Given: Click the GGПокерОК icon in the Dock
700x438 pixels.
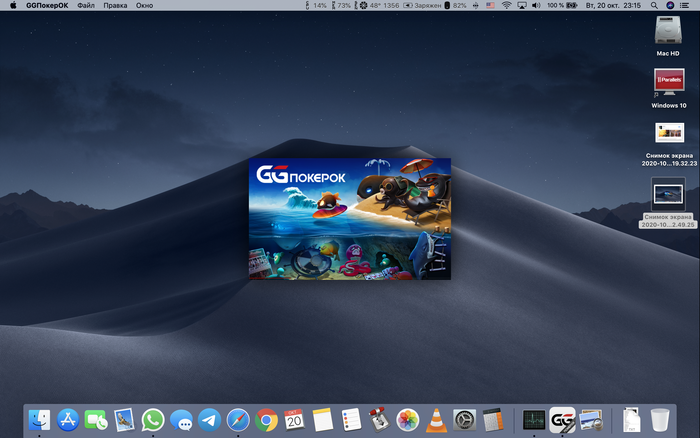Looking at the screenshot, I should (x=562, y=420).
